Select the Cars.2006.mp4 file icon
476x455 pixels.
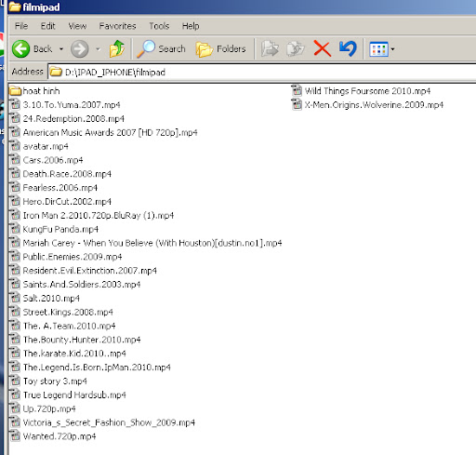pyautogui.click(x=15, y=160)
